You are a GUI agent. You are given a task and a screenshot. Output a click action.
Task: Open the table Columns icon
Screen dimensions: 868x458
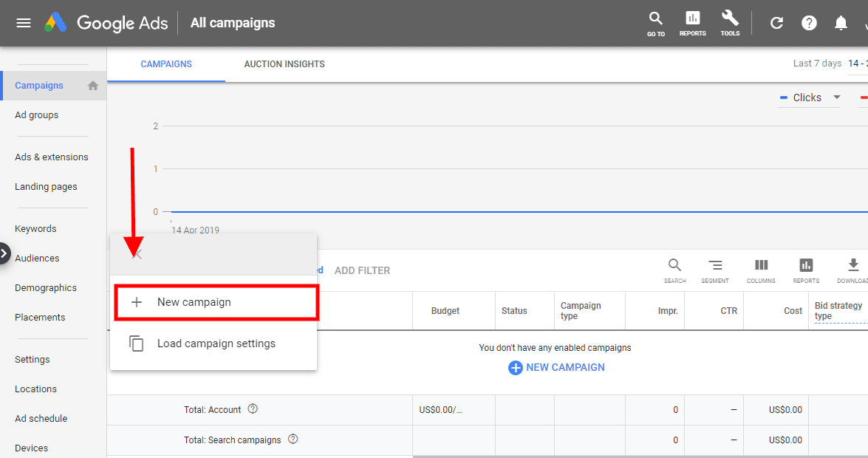pyautogui.click(x=761, y=270)
